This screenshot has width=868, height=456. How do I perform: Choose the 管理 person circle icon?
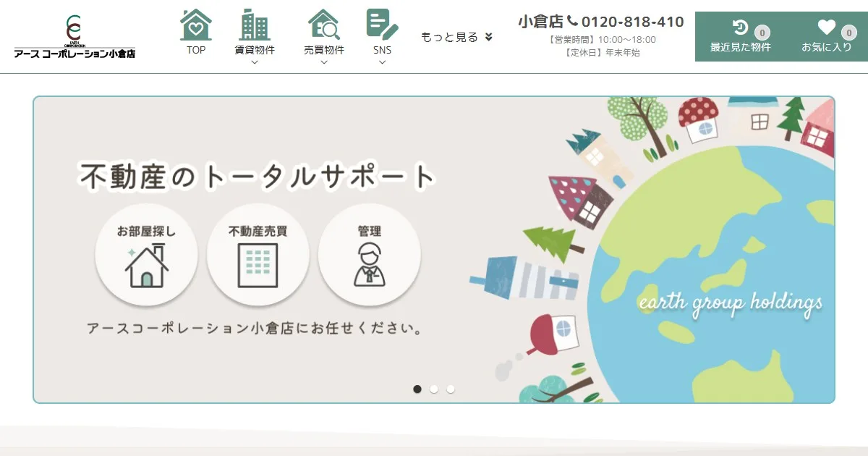369,255
